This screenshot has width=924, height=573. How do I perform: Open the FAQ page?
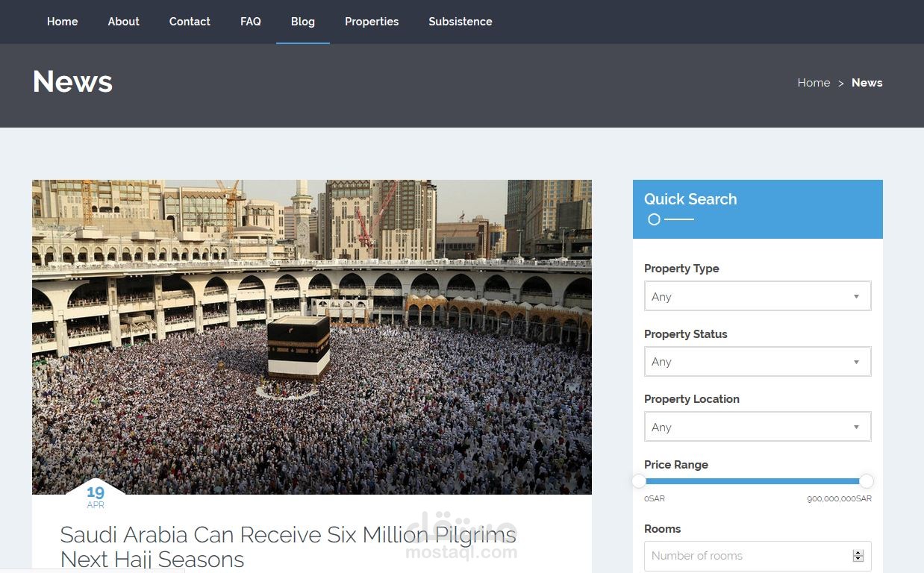click(250, 22)
